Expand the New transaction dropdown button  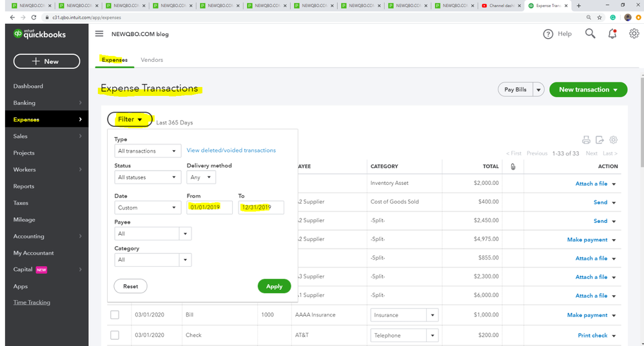pos(588,90)
